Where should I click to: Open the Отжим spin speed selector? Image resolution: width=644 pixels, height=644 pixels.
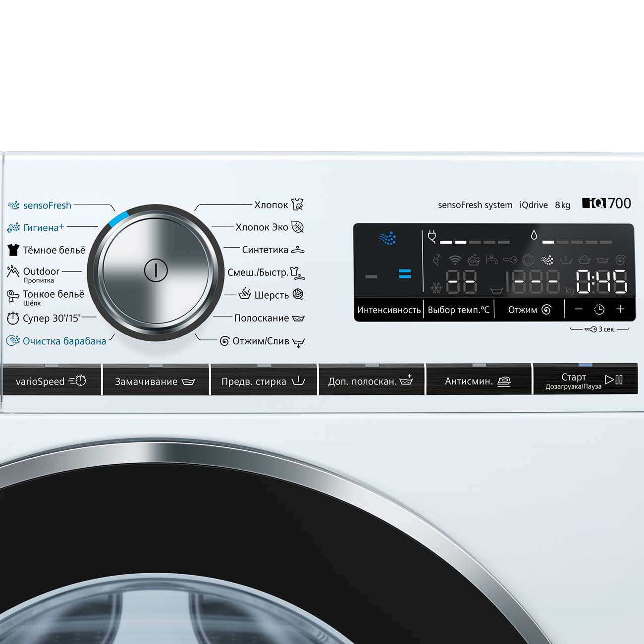529,310
